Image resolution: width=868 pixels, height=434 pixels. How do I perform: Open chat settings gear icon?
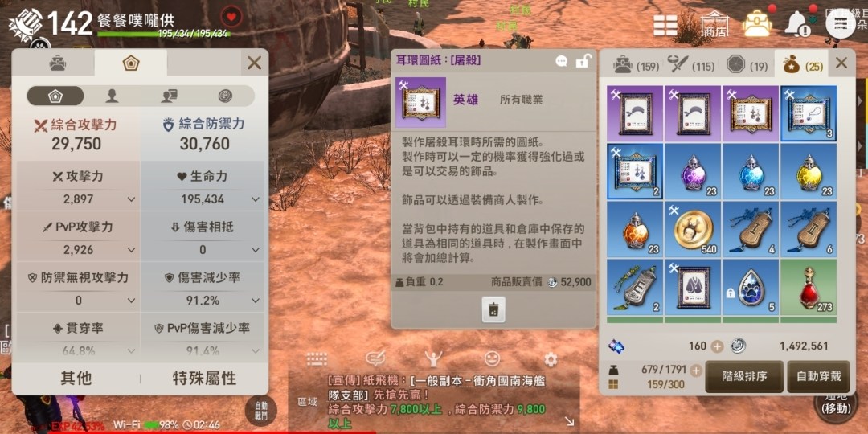click(551, 360)
